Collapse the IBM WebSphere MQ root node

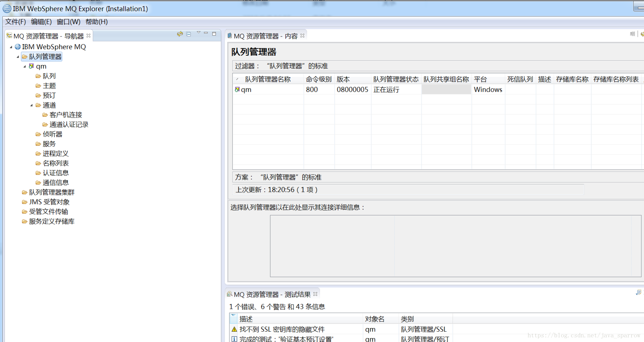click(11, 47)
